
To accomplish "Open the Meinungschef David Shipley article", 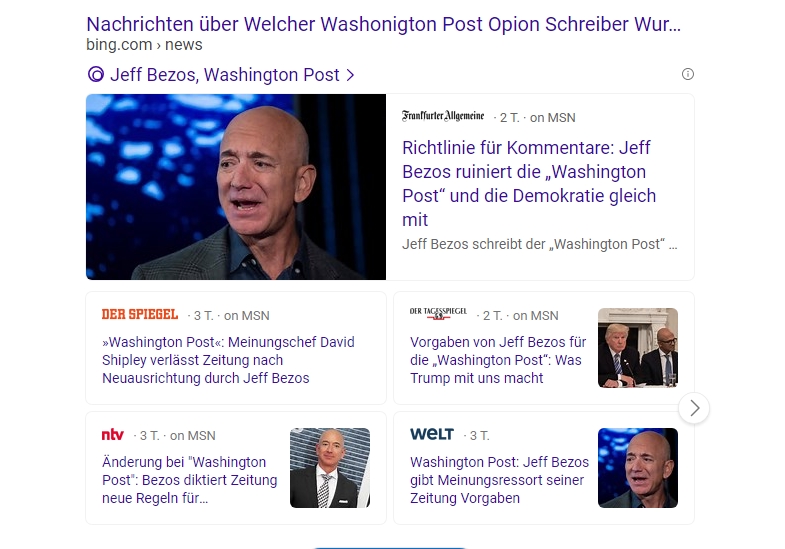I will point(228,360).
